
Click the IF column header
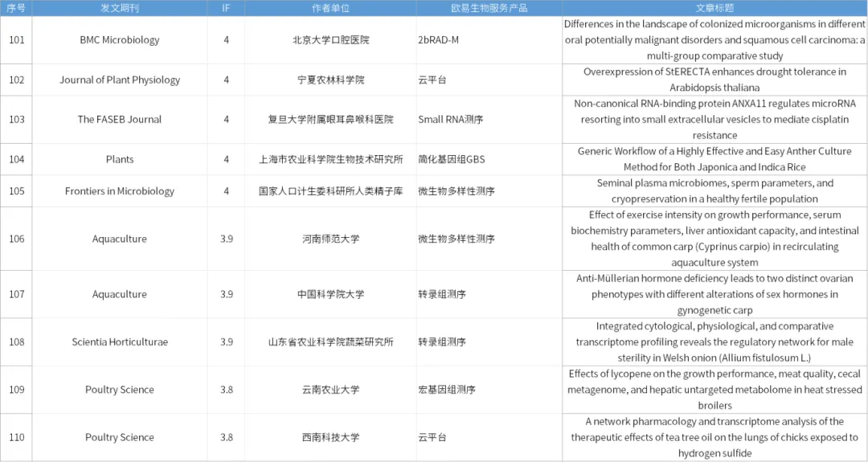(x=226, y=8)
